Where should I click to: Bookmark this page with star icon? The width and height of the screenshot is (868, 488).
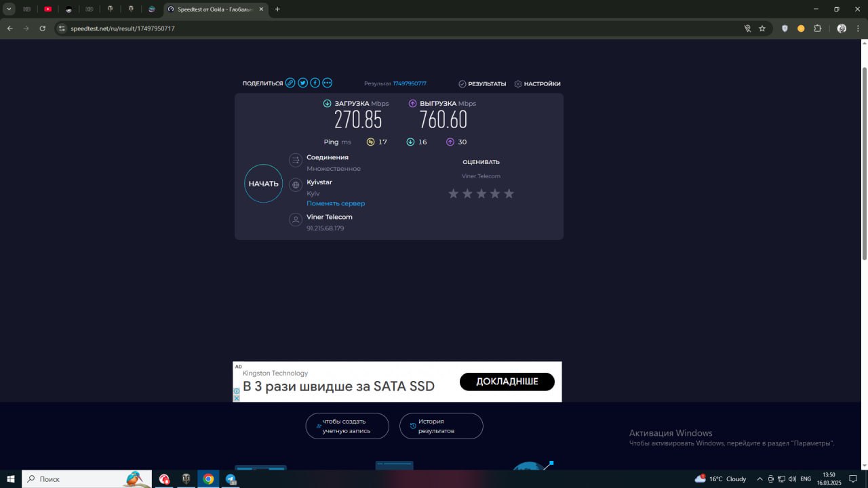pos(762,28)
